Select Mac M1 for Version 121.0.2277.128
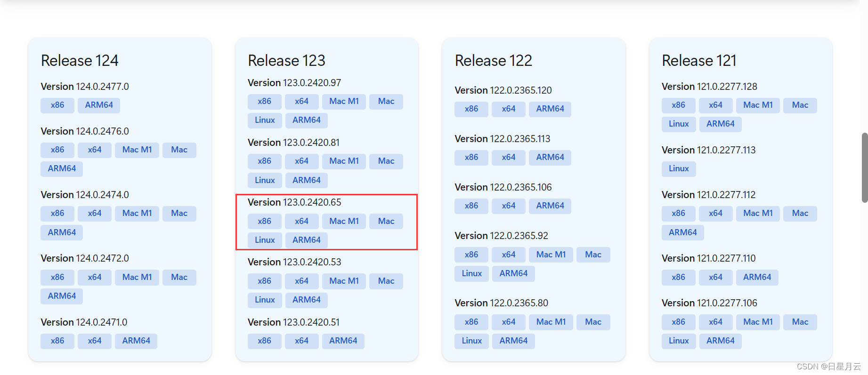This screenshot has height=375, width=868. click(758, 105)
